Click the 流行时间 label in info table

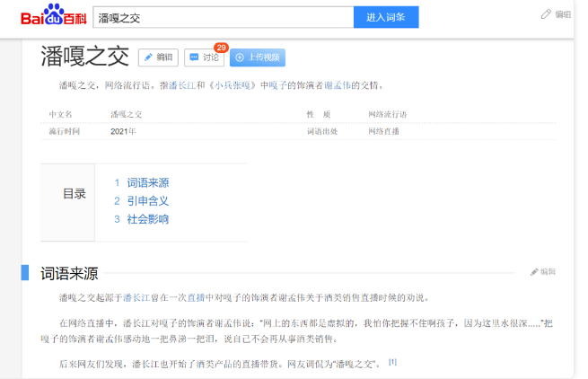click(64, 131)
